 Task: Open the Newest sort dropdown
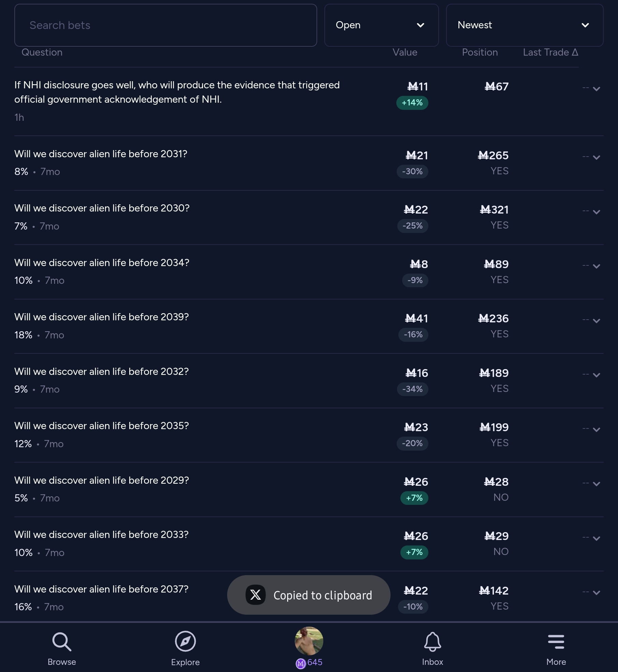525,25
